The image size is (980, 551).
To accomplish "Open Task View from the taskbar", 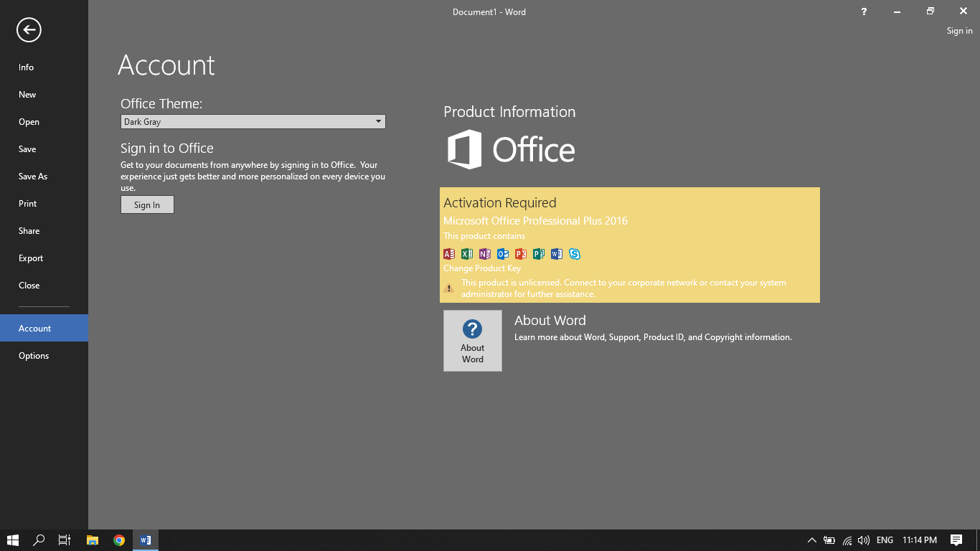I will click(x=65, y=540).
